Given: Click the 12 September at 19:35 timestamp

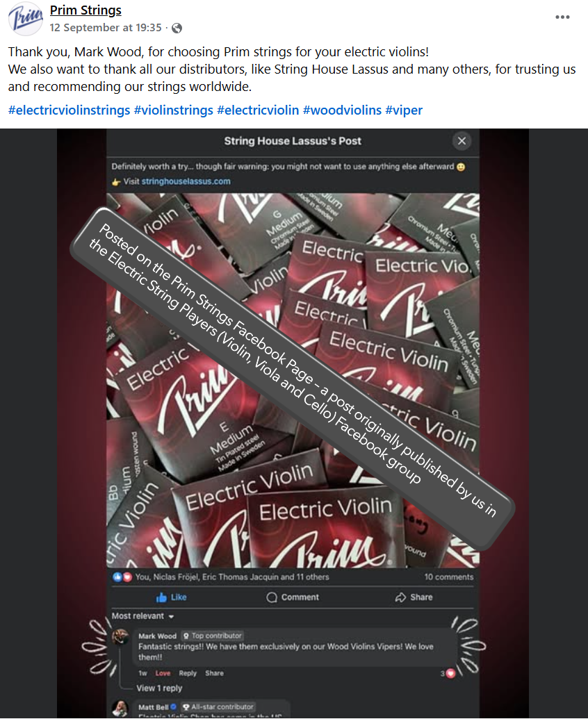Looking at the screenshot, I should (106, 28).
